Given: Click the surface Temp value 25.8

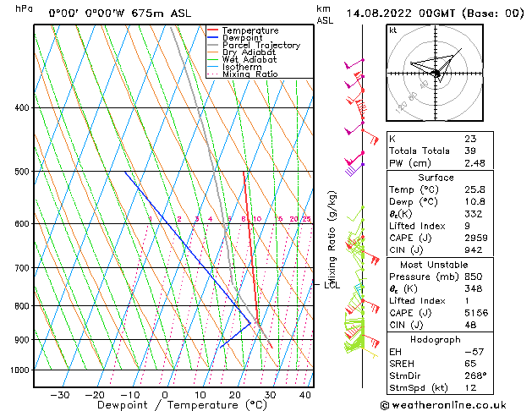Looking at the screenshot, I should click(475, 189).
